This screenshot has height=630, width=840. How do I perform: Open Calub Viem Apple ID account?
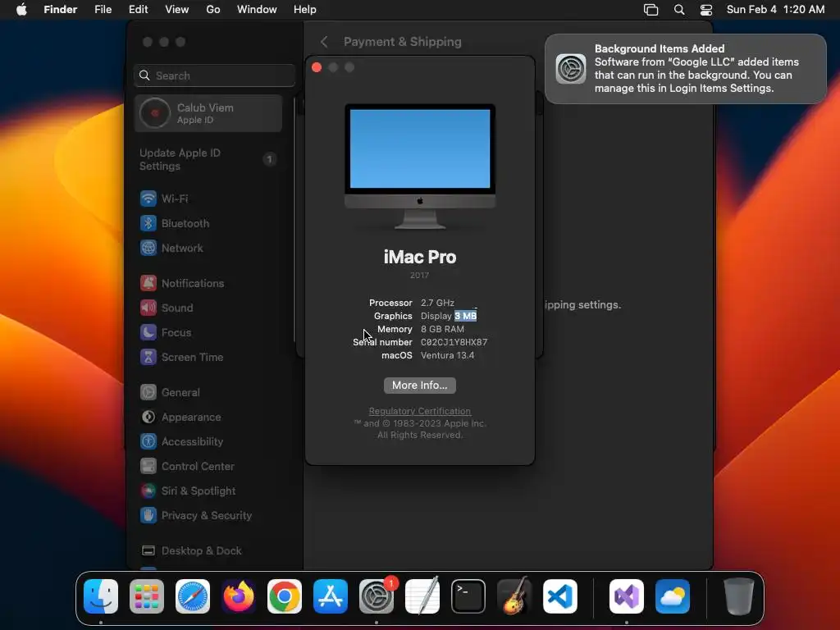208,113
